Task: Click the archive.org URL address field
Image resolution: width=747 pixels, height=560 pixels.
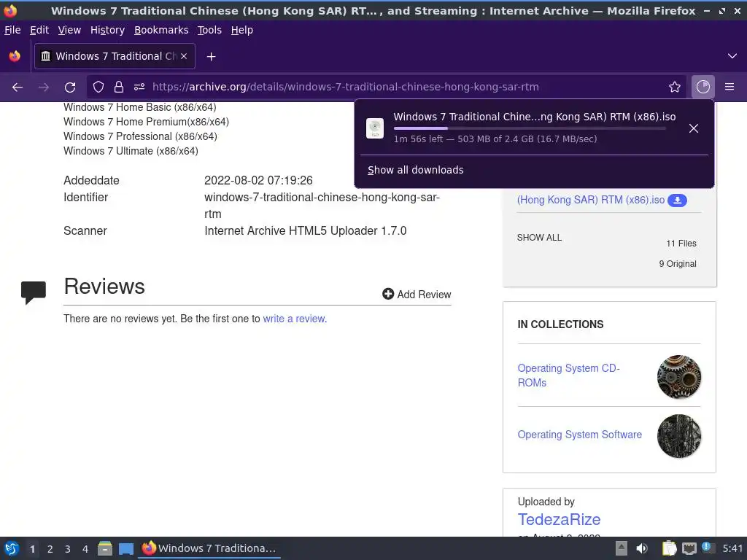Action: pyautogui.click(x=345, y=87)
